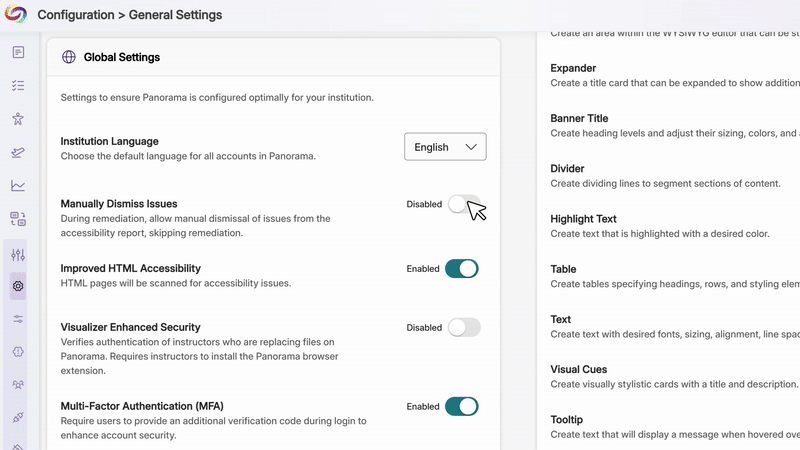This screenshot has height=450, width=800.
Task: Select the Highlight Text component
Action: pyautogui.click(x=583, y=219)
